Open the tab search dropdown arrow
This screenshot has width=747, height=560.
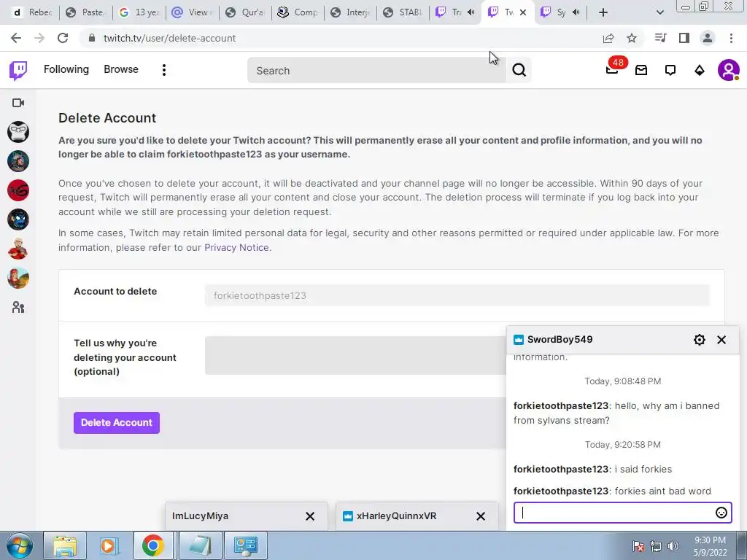pos(659,12)
